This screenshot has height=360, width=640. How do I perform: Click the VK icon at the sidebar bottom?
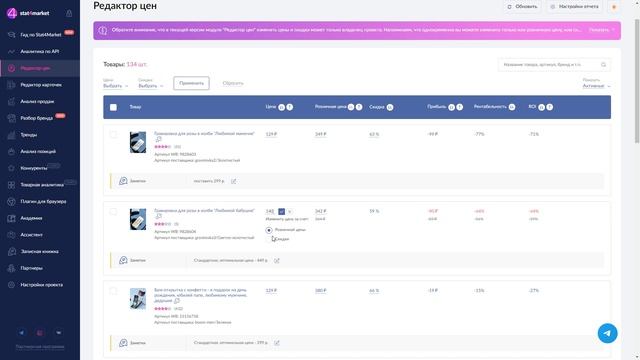coord(58,333)
